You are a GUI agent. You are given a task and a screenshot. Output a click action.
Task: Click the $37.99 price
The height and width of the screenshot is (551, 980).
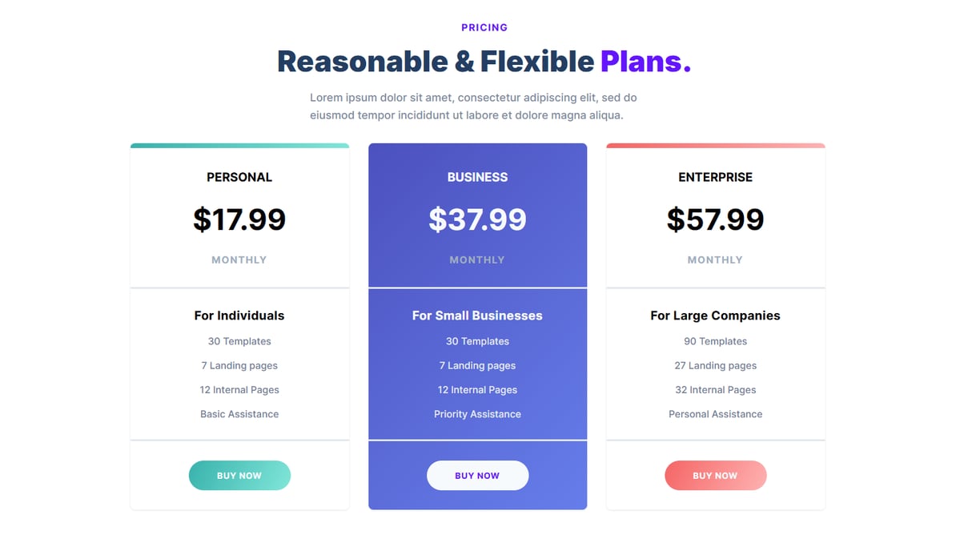pos(477,219)
